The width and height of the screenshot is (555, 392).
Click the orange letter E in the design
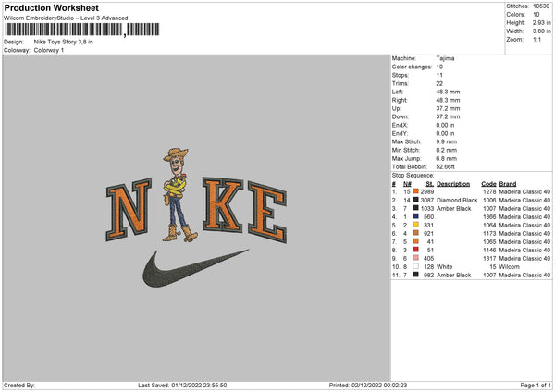click(x=267, y=212)
